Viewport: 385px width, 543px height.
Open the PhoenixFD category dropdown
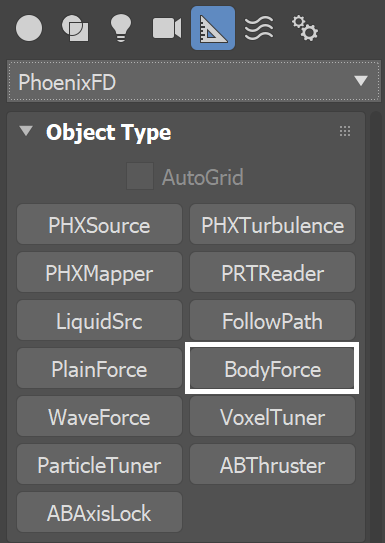point(194,82)
